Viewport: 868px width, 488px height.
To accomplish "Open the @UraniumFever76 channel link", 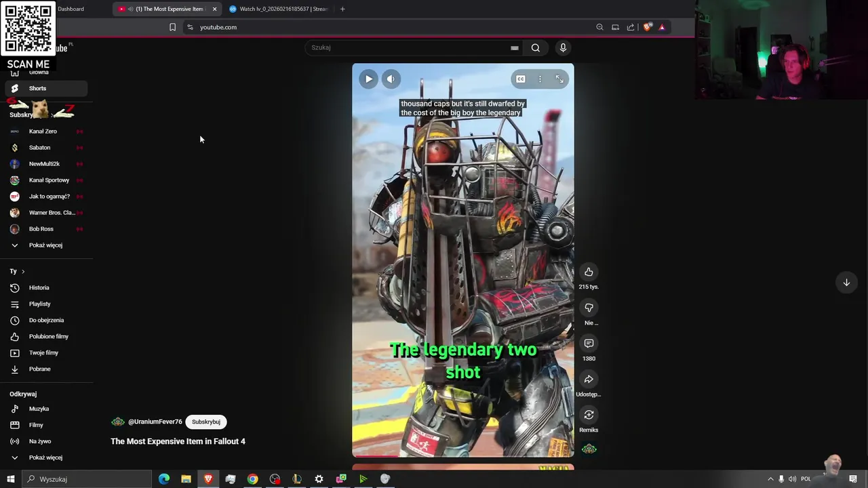I will (x=155, y=422).
